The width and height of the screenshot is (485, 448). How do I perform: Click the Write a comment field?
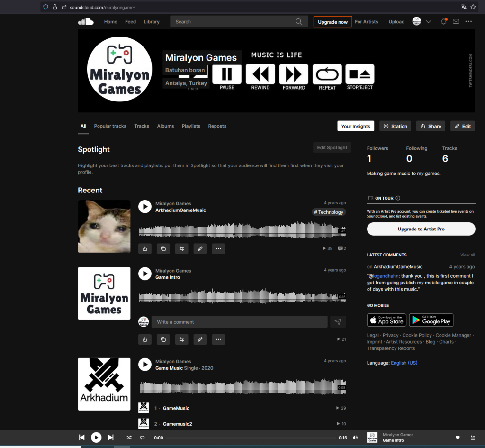tap(239, 322)
